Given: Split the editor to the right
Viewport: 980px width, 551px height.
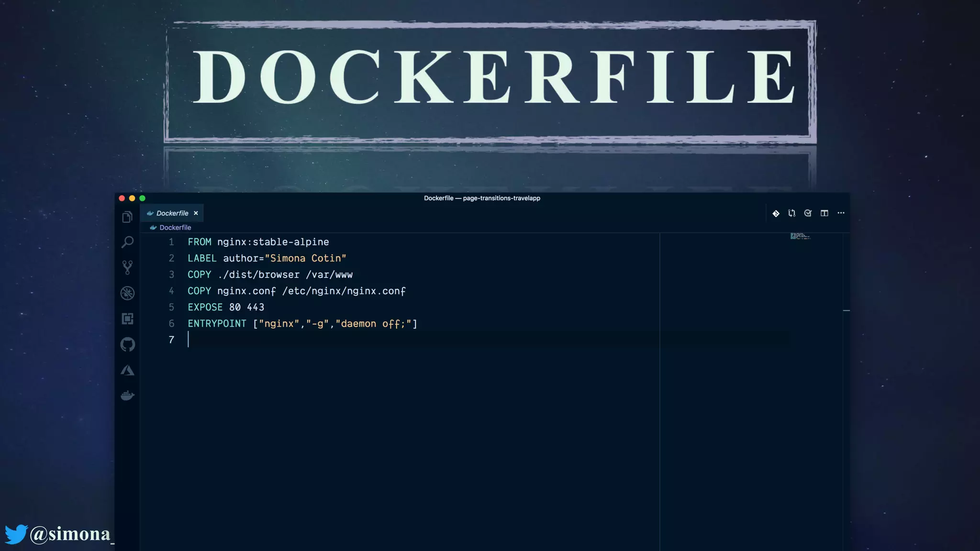Looking at the screenshot, I should click(x=824, y=213).
